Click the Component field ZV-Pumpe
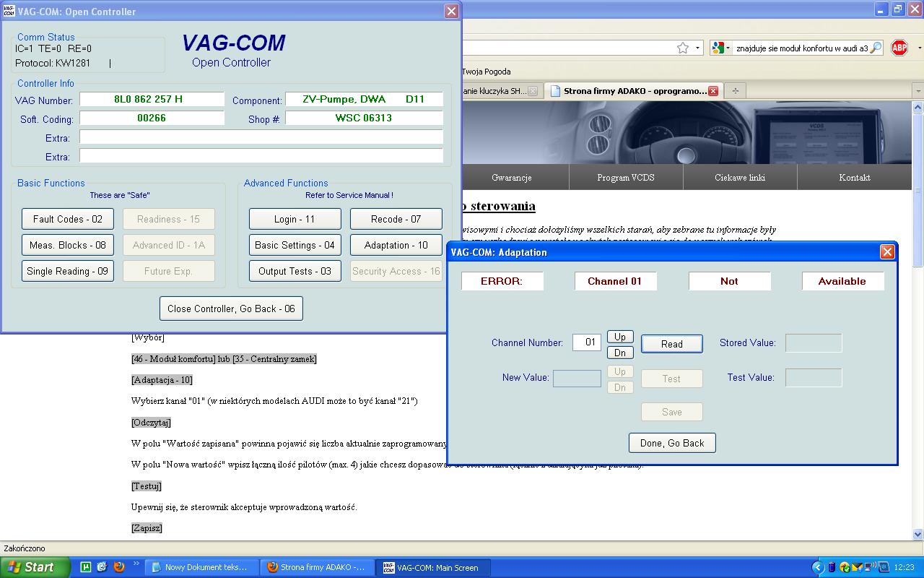Viewport: 924px width, 578px height. point(364,99)
